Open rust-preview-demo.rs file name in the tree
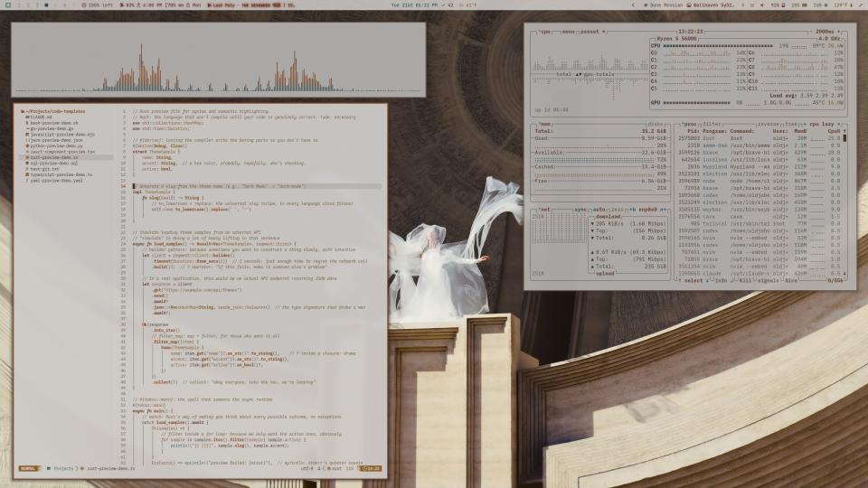The width and height of the screenshot is (868, 488). pos(54,157)
